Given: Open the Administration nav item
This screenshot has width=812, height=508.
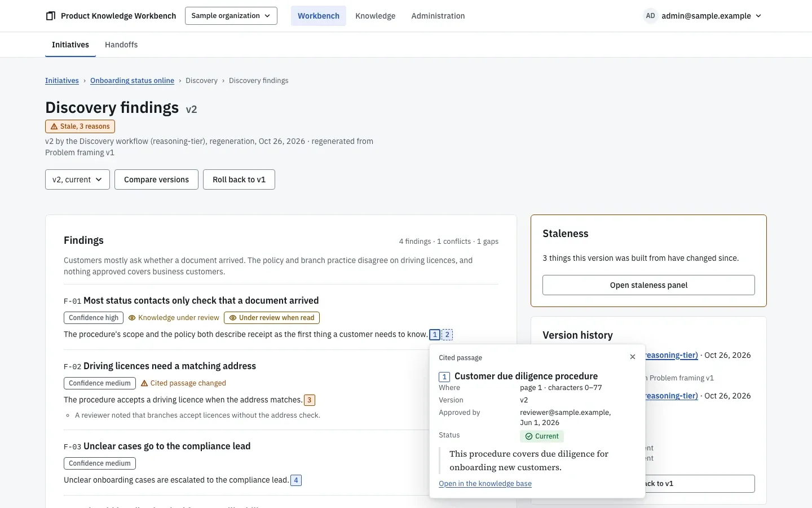Looking at the screenshot, I should pos(438,16).
